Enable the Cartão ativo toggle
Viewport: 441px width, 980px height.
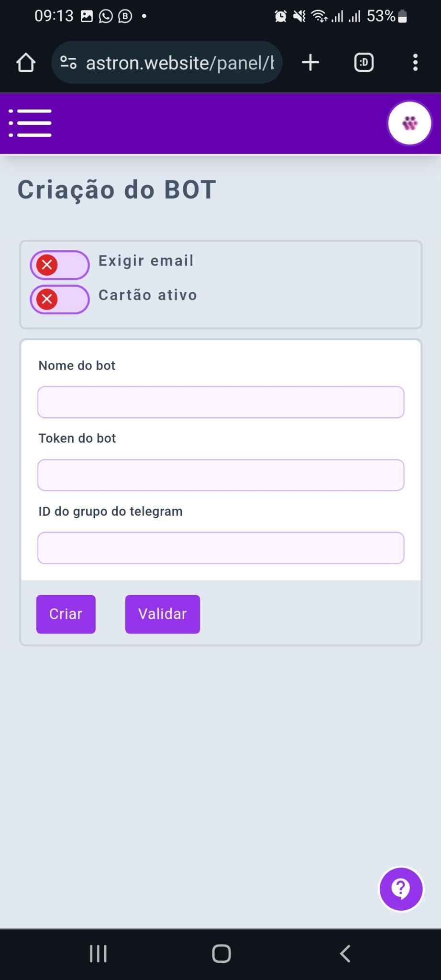click(60, 299)
